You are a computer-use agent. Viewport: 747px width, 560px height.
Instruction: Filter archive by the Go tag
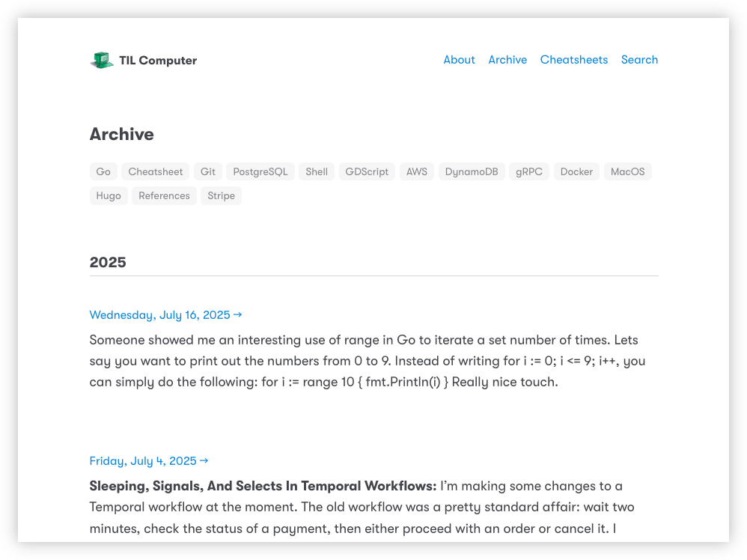pos(103,171)
